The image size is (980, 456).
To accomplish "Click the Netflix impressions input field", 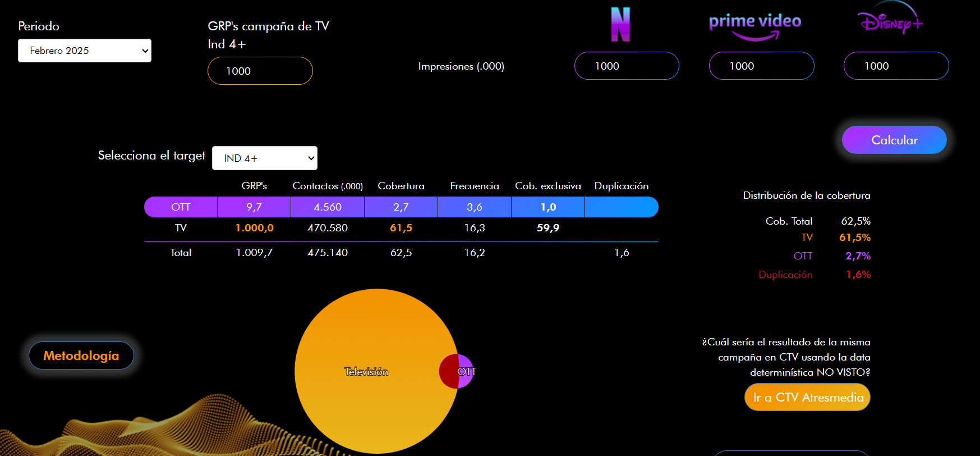I will 627,66.
